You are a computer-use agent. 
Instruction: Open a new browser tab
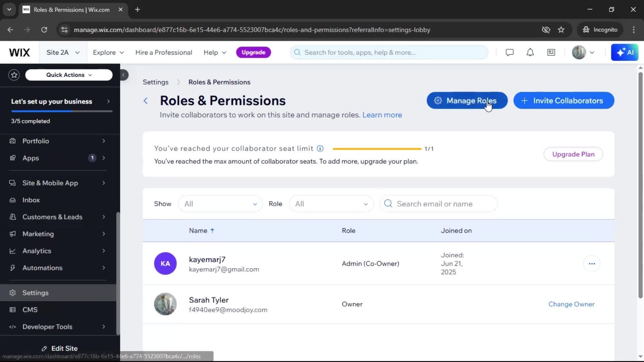tap(138, 9)
